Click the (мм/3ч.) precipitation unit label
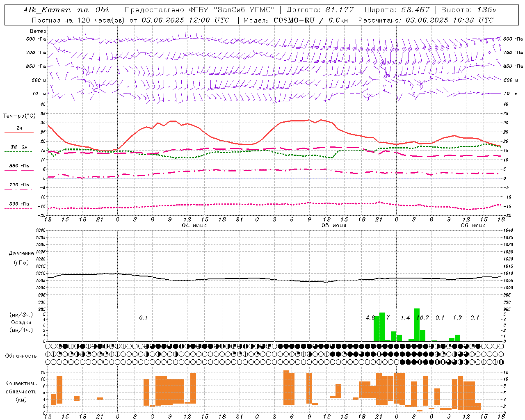This screenshot has height=420, width=525. coord(21,315)
